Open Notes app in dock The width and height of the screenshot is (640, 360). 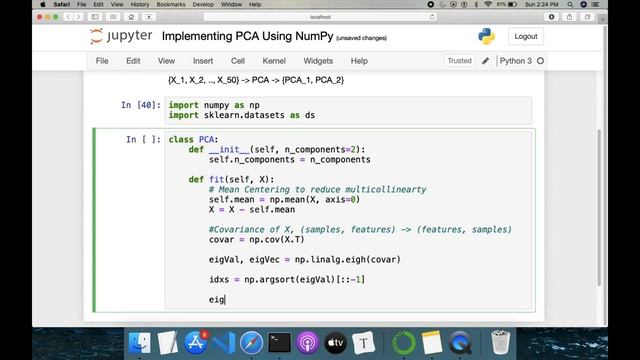click(x=431, y=342)
